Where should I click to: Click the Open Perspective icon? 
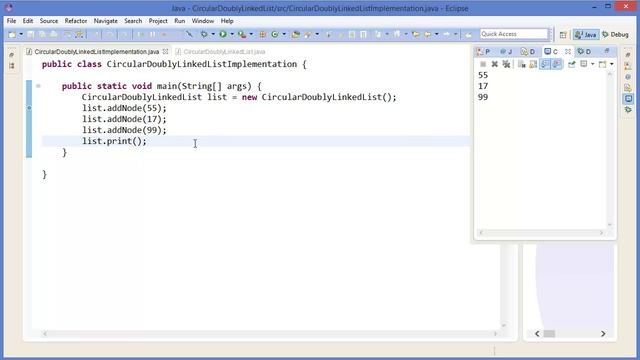[563, 35]
